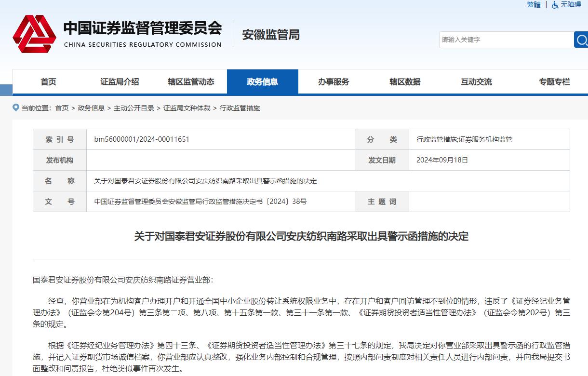Open the 辖区监管动态 navigation tab
This screenshot has width=588, height=376.
pyautogui.click(x=191, y=82)
